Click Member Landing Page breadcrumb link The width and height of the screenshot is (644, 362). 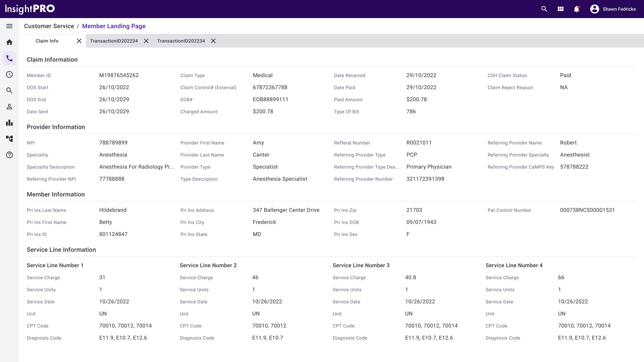114,26
